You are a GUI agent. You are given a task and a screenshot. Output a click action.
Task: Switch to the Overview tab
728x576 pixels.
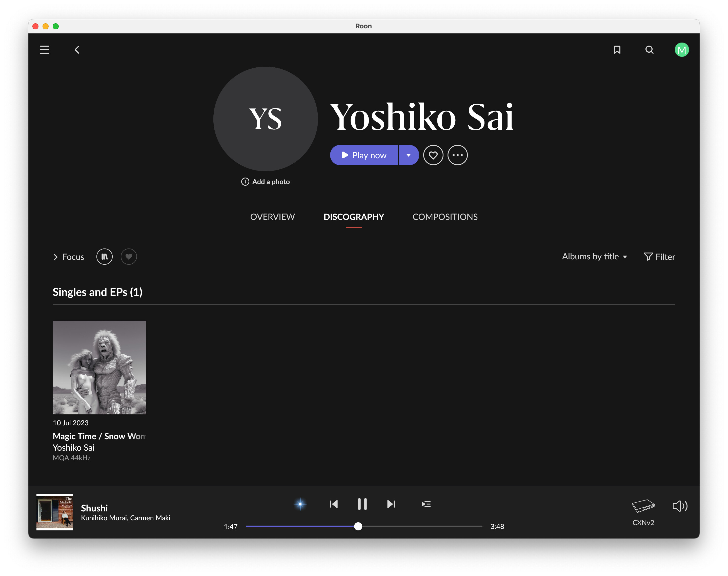click(x=272, y=217)
